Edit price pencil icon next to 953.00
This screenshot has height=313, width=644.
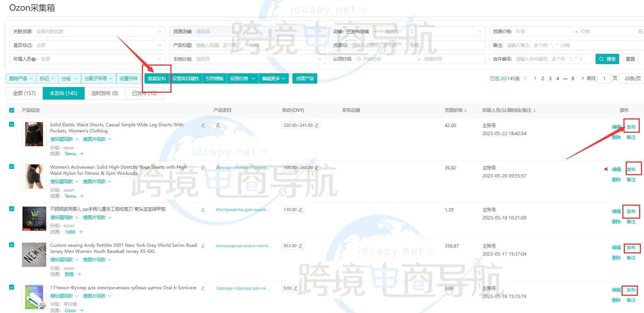pos(300,246)
